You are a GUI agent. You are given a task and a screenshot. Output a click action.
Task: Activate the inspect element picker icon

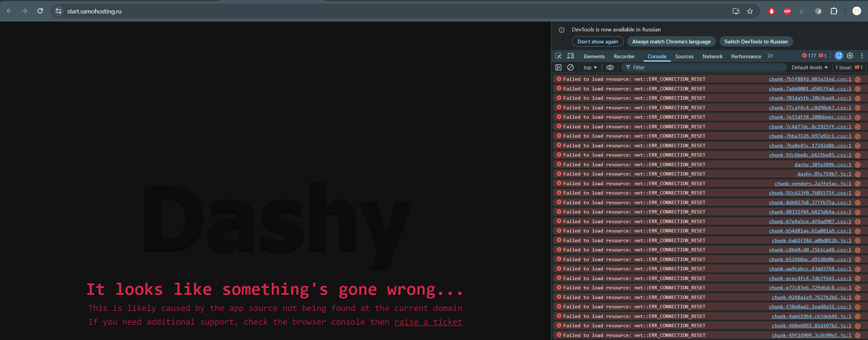(558, 56)
